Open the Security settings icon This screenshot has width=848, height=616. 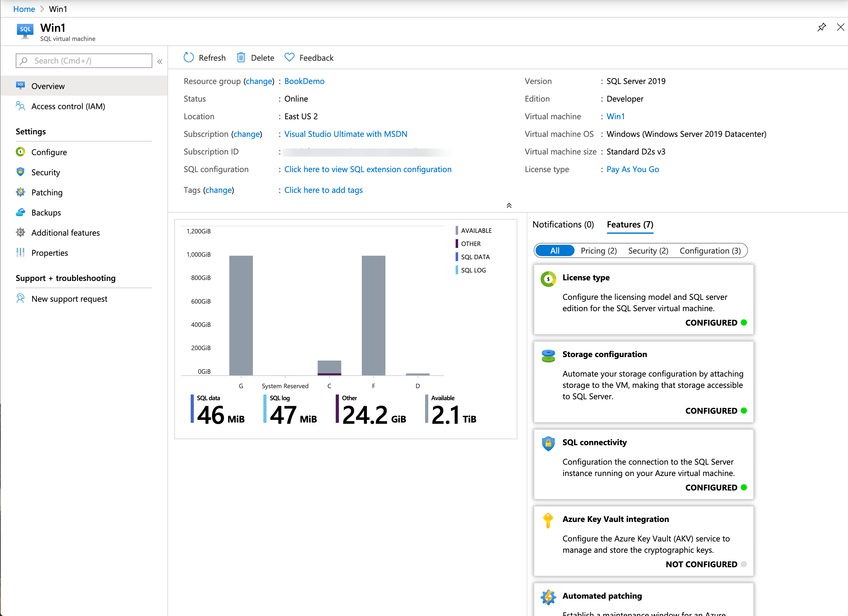(x=20, y=172)
